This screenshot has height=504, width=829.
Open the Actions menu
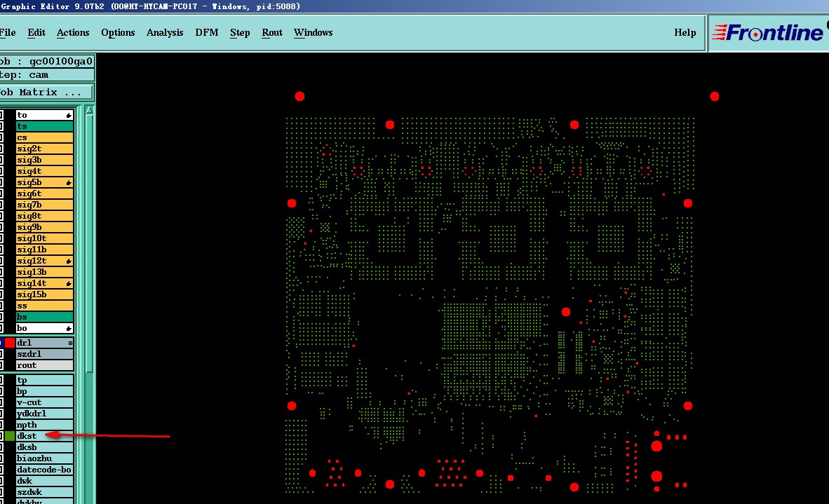(x=73, y=32)
